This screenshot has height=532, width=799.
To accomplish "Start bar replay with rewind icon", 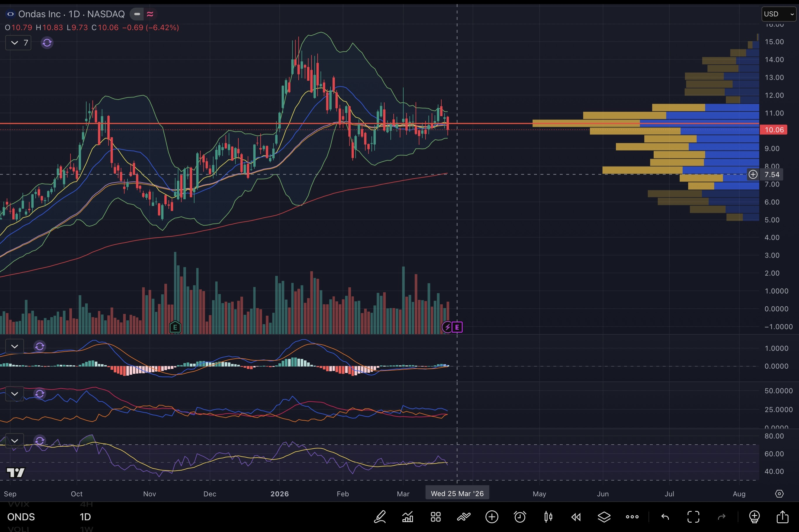I will click(x=576, y=517).
